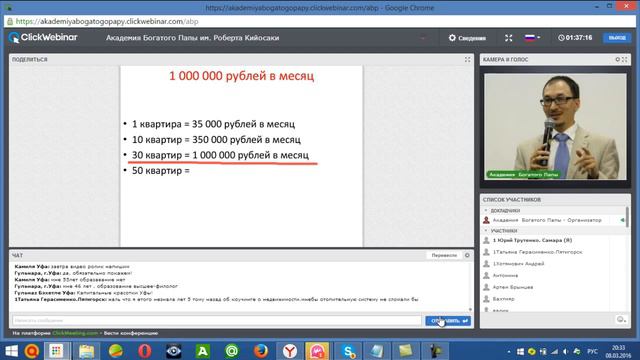Click the slide title '1 000 000 рублей в месяц'
This screenshot has width=640, height=360.
(242, 76)
